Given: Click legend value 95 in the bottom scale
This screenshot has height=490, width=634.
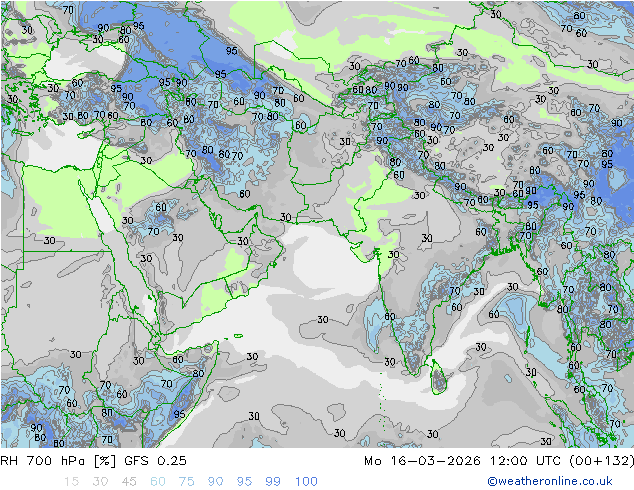Looking at the screenshot, I should (244, 481).
